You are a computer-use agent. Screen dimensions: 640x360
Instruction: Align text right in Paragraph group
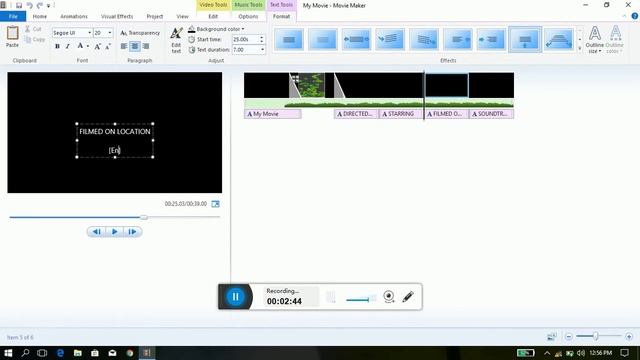coord(146,46)
